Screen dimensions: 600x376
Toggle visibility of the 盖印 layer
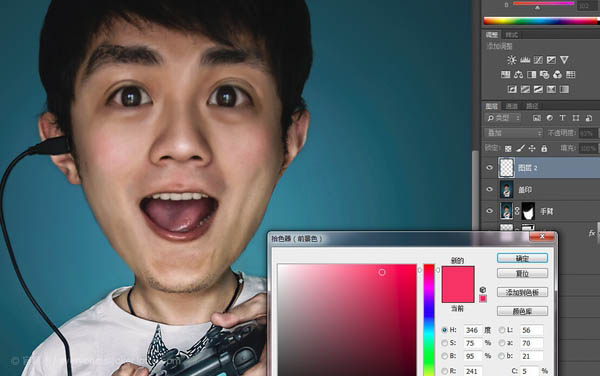[x=489, y=189]
